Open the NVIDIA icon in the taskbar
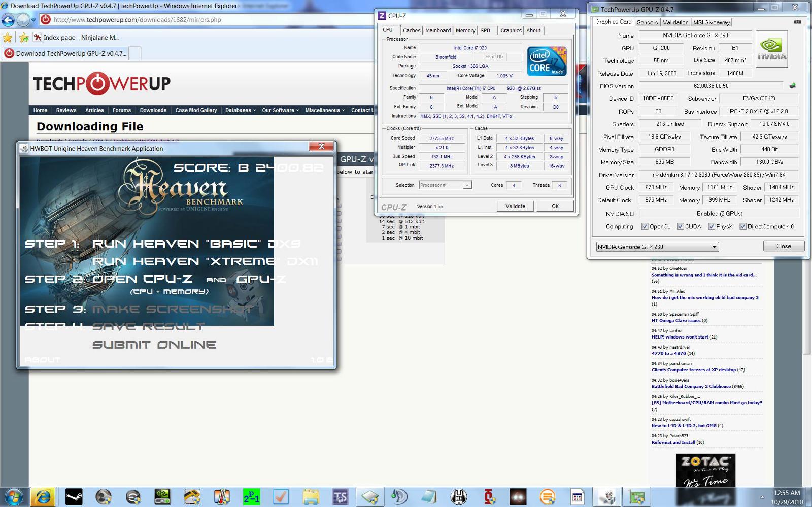 coord(162,497)
